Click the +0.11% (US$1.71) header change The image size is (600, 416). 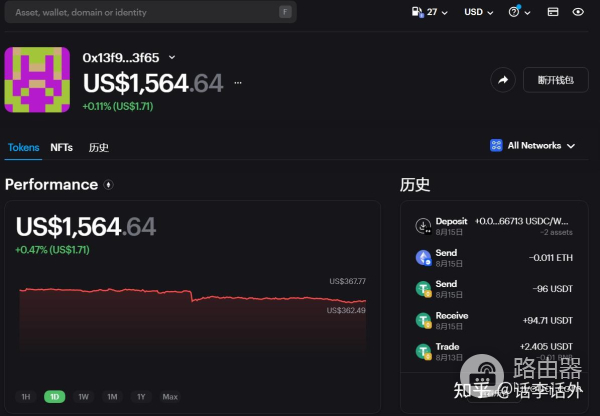(118, 106)
